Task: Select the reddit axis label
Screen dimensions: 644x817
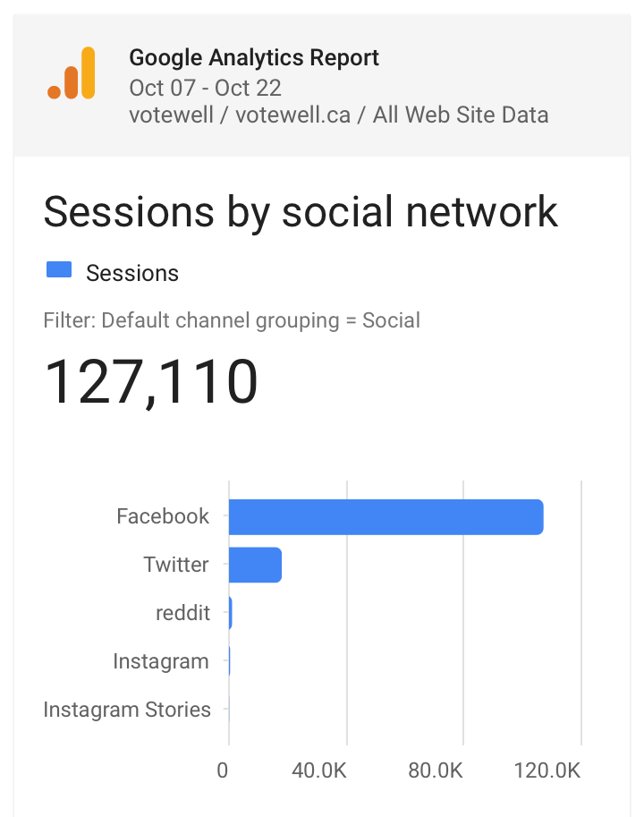Action: click(x=182, y=613)
